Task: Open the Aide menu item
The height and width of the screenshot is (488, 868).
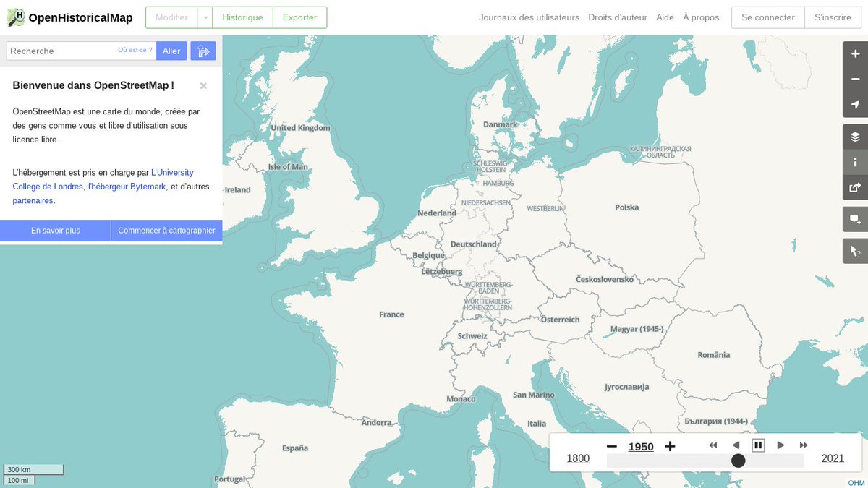Action: 665,17
